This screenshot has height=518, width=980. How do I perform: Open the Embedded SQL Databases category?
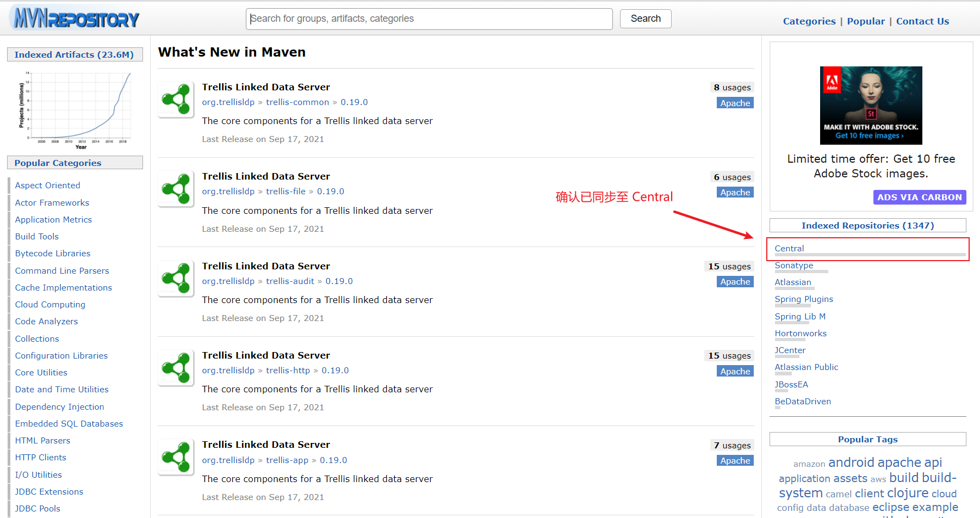(x=69, y=424)
